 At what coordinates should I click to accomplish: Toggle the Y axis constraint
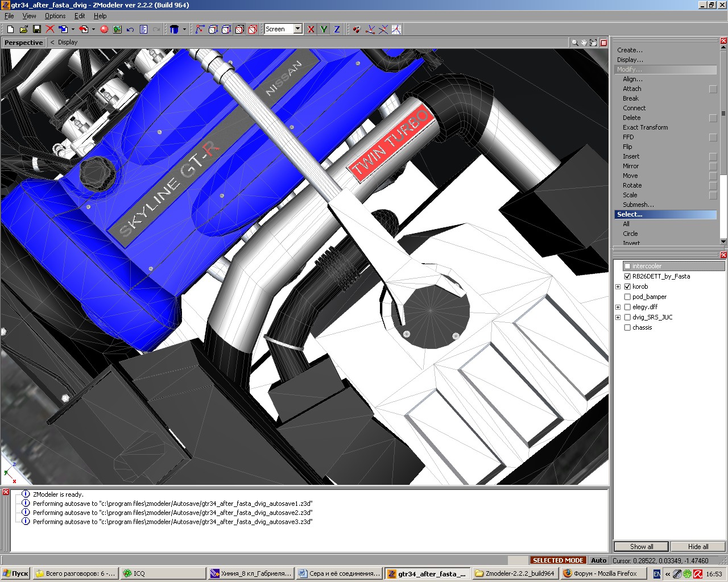coord(324,29)
